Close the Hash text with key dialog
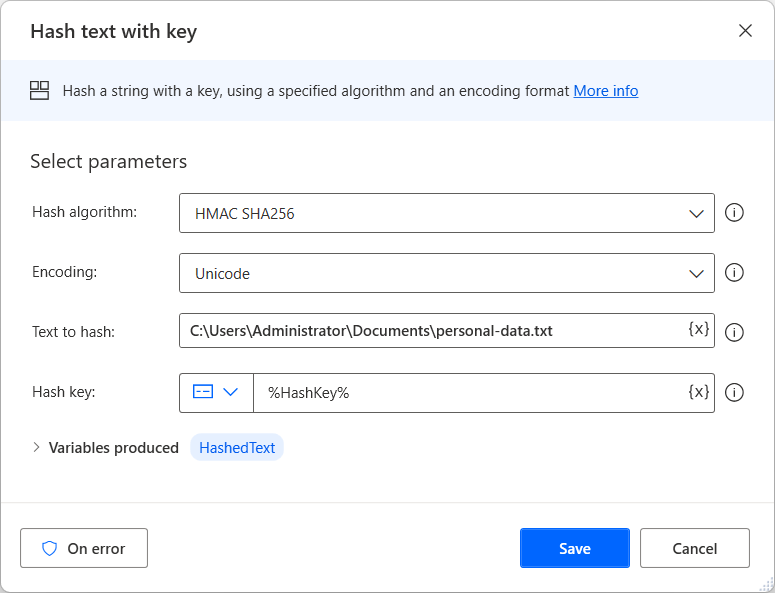 745,31
